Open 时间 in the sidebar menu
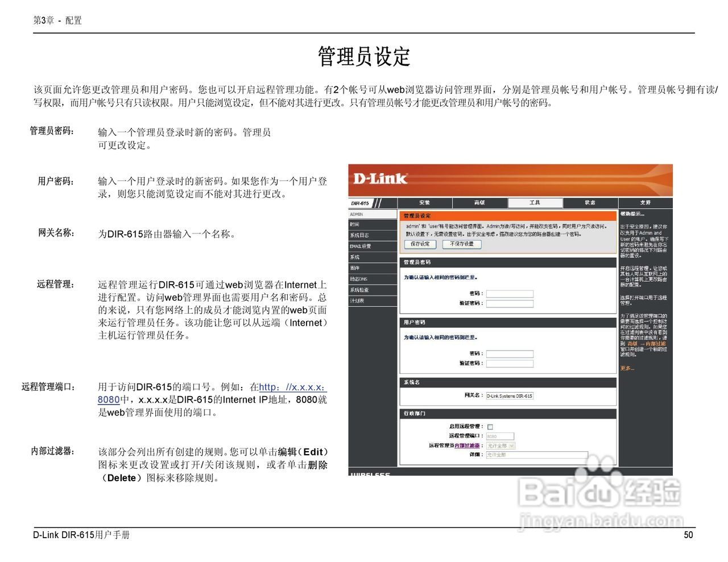This screenshot has height=562, width=728. click(373, 224)
